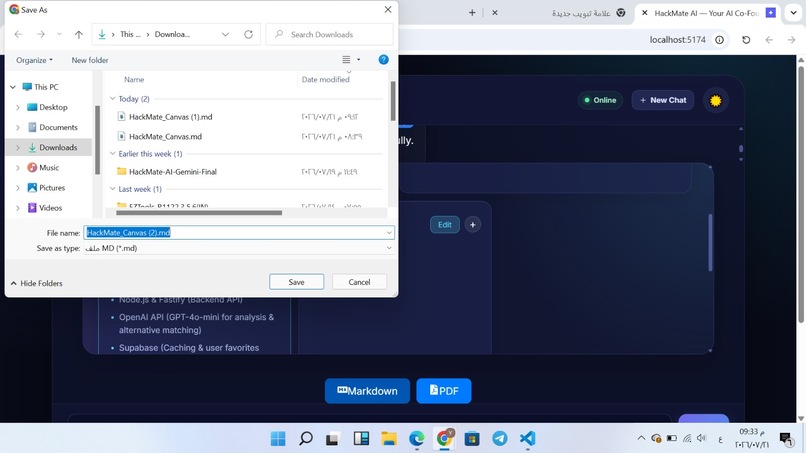The width and height of the screenshot is (806, 453).
Task: Expand the Desktop tree node
Action: point(18,107)
